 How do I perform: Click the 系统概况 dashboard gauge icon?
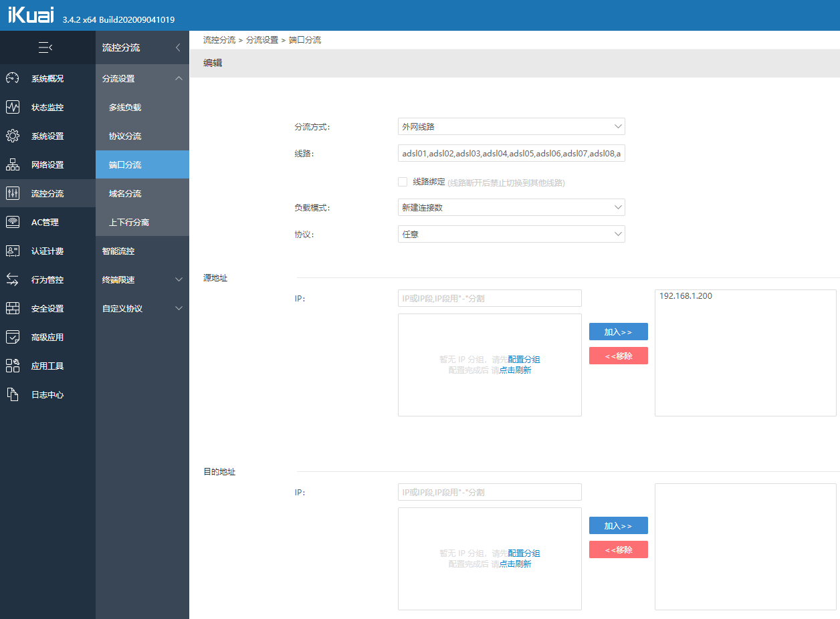pos(13,78)
